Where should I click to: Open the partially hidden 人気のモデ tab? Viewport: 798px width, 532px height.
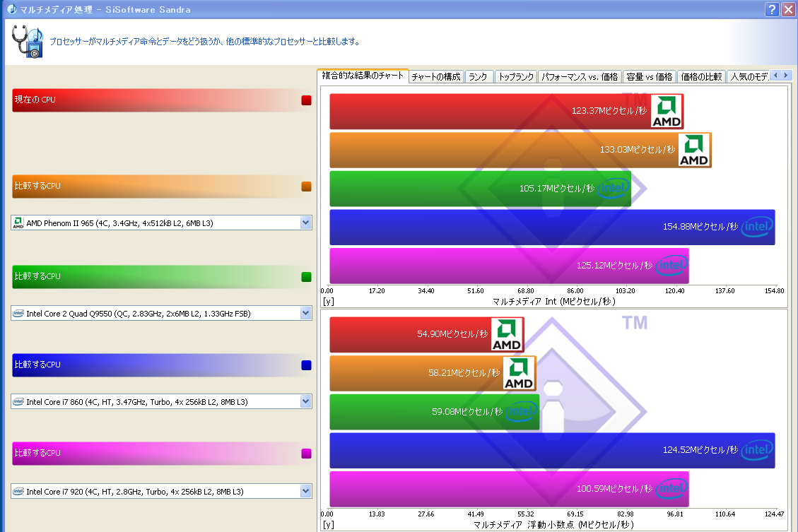(x=749, y=77)
